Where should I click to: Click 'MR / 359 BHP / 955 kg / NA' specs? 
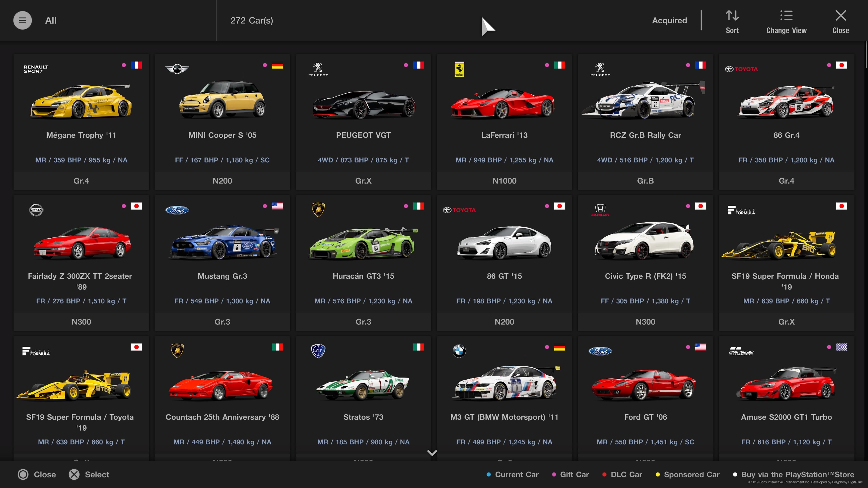81,160
